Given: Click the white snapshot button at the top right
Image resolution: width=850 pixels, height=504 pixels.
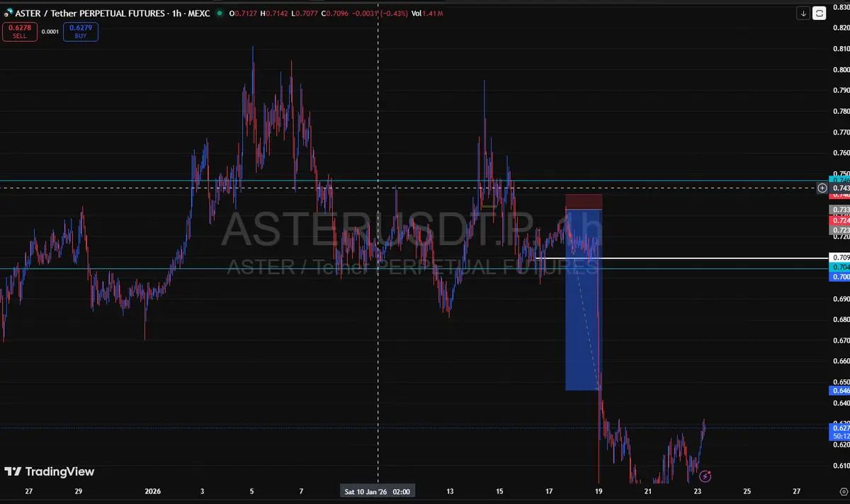Looking at the screenshot, I should click(x=820, y=13).
